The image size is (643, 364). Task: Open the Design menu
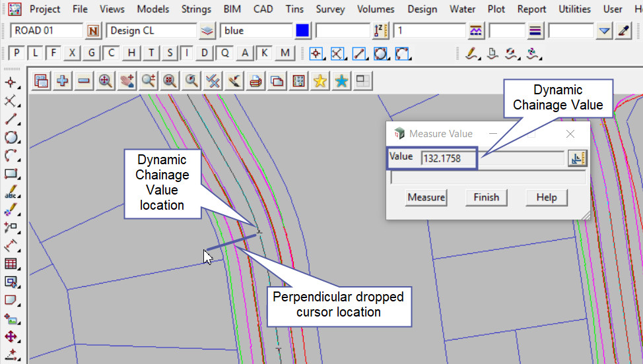[422, 9]
